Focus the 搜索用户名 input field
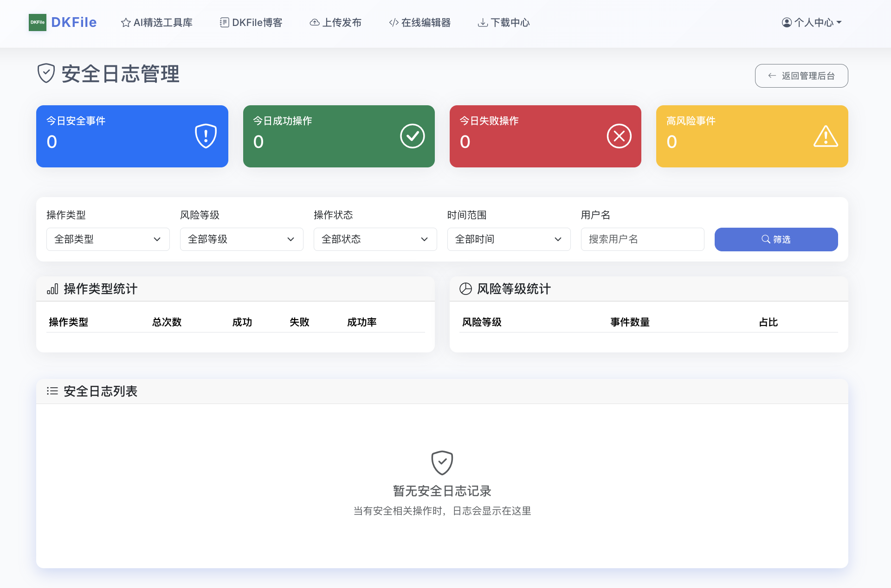 tap(642, 239)
